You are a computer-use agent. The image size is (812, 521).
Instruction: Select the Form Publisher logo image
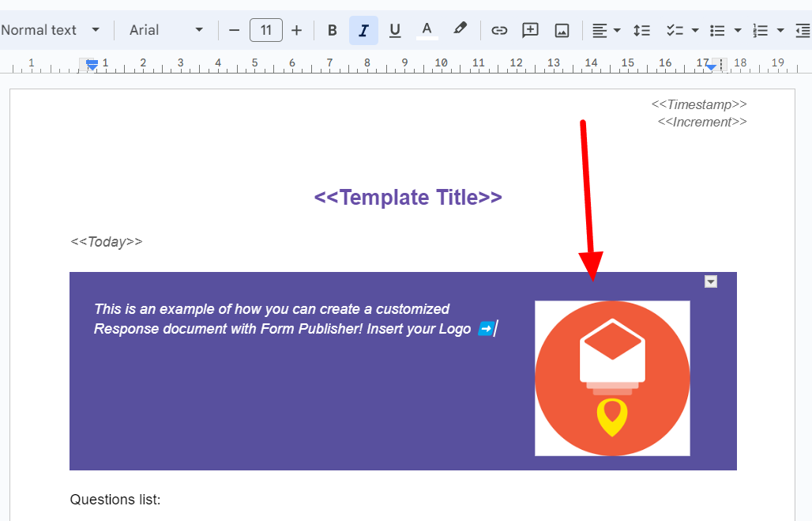point(612,379)
